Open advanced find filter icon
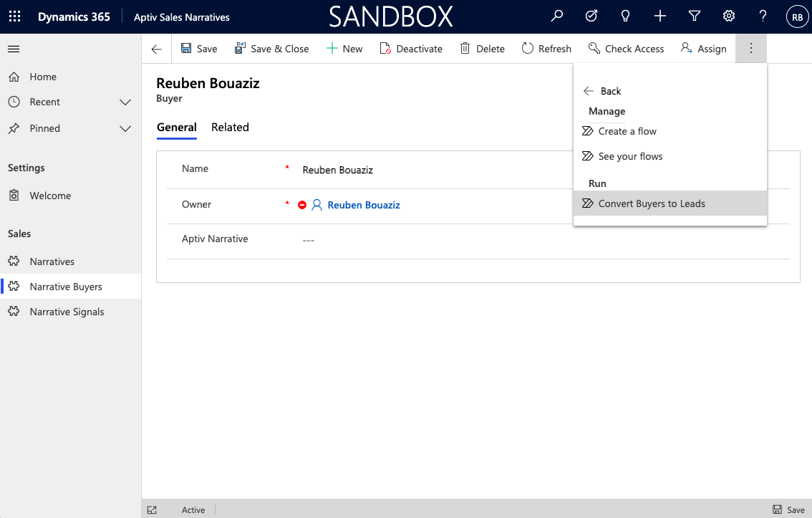This screenshot has height=518, width=812. [x=695, y=16]
